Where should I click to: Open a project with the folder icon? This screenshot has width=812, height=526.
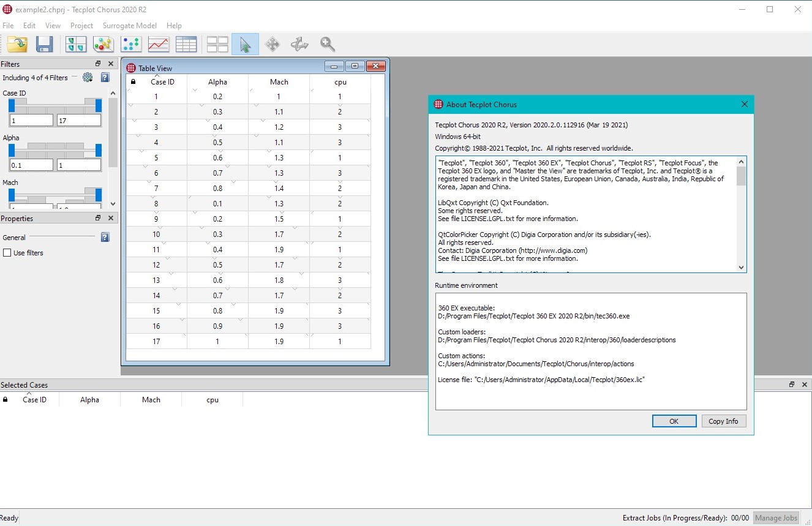pos(18,44)
